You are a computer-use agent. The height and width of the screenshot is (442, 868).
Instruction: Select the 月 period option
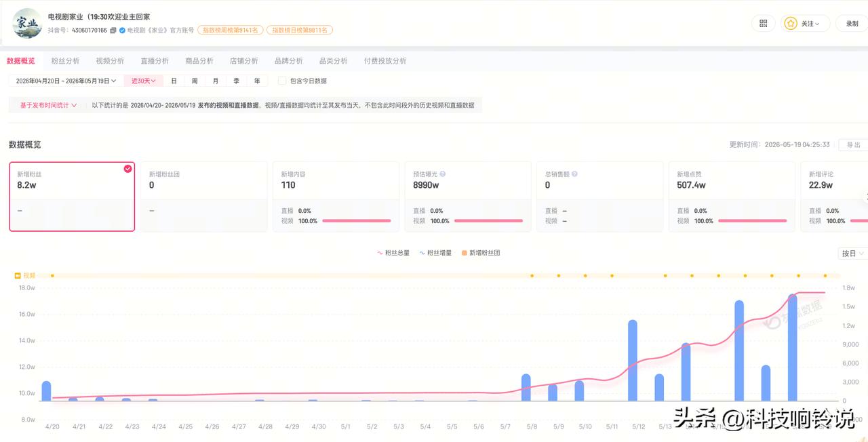click(x=216, y=81)
